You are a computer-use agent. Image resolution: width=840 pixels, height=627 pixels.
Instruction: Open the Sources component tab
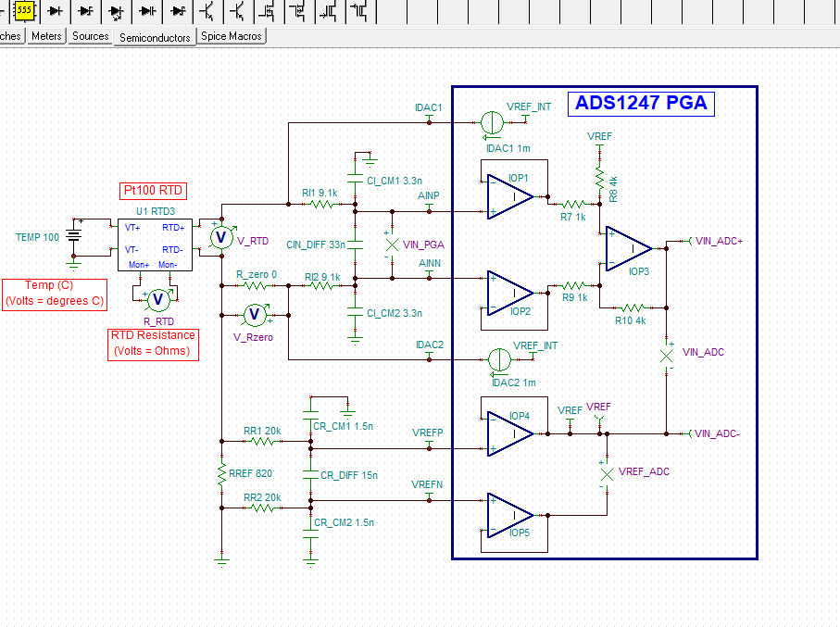point(91,36)
